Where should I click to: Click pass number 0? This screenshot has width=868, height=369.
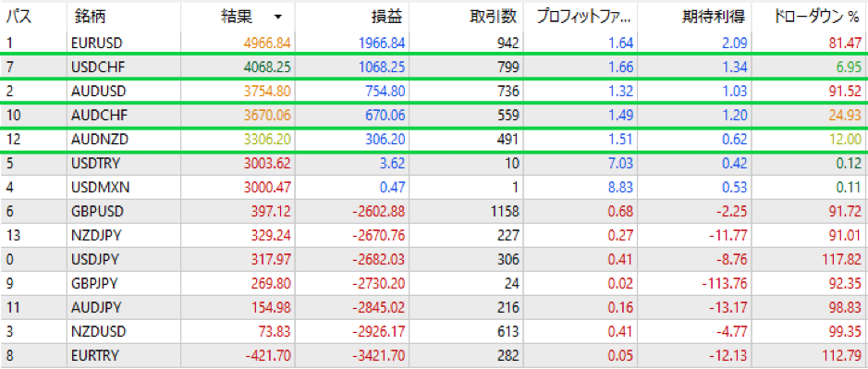pos(9,259)
